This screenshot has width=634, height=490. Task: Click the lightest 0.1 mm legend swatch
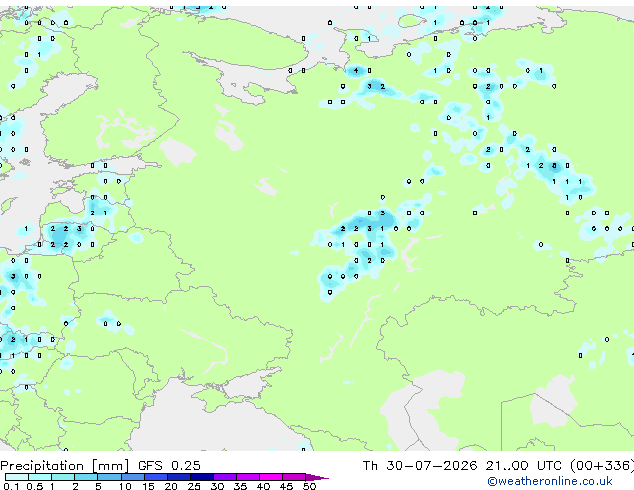point(17,477)
